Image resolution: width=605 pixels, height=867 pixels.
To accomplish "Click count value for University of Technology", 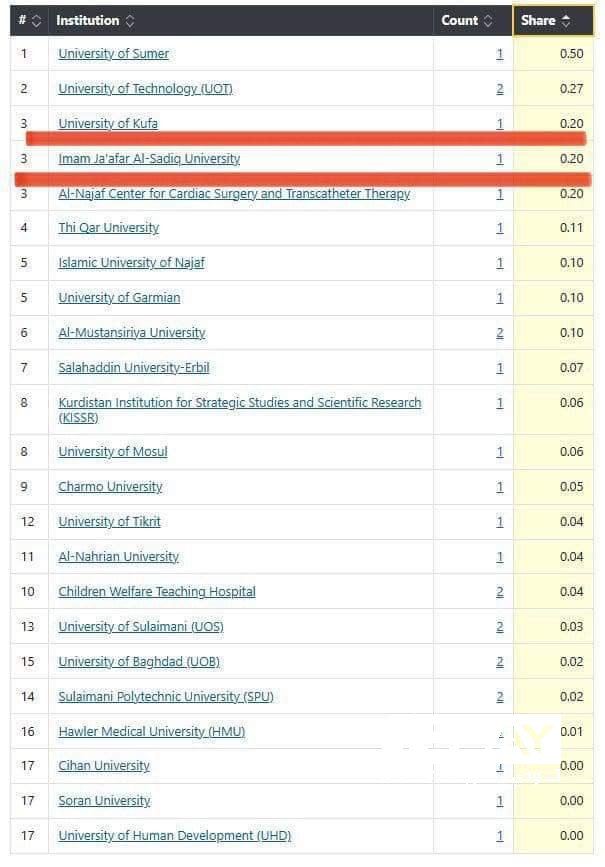I will click(500, 89).
